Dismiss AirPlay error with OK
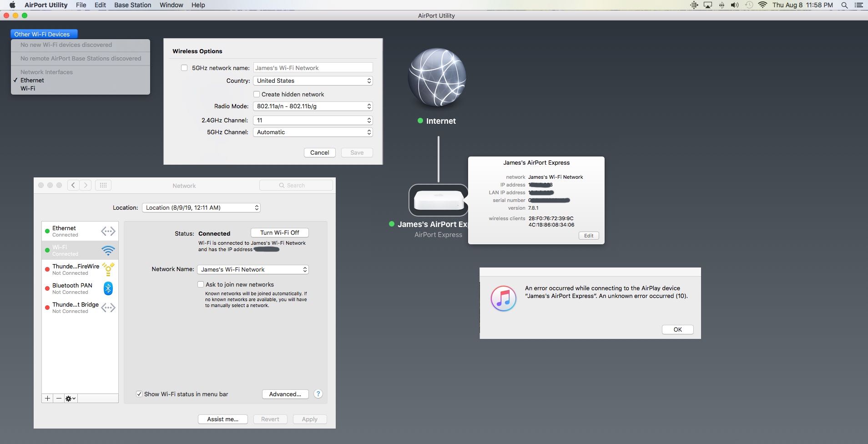This screenshot has height=444, width=868. pos(678,329)
